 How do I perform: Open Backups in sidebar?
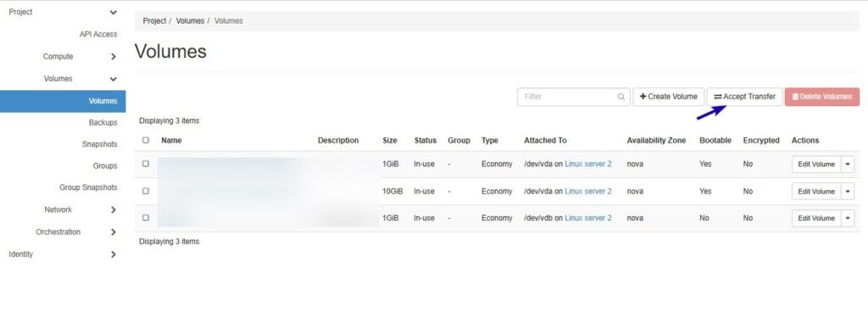[x=103, y=122]
